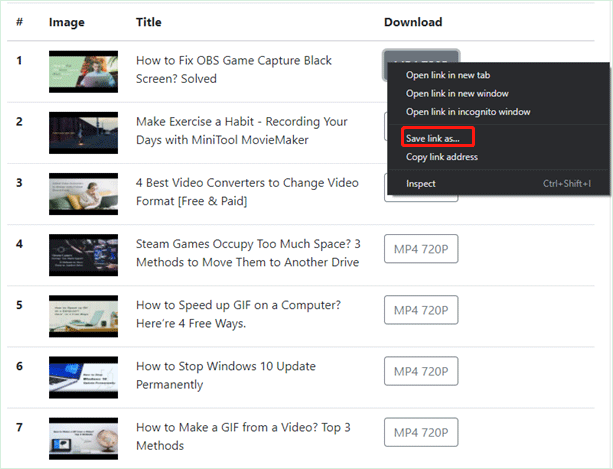Choose 'Open link in new window'
613x469 pixels.
click(x=457, y=93)
